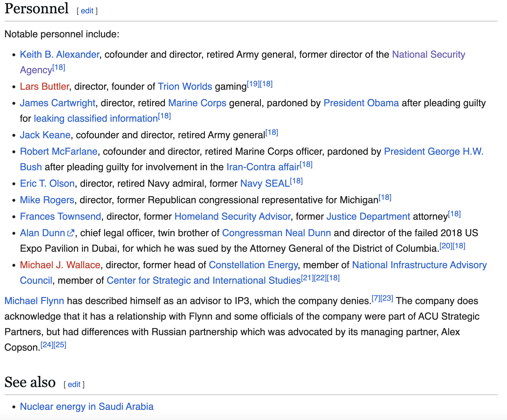Screen dimensions: 507x420
Task: Follow the Navy SEAL link
Action: coord(265,184)
